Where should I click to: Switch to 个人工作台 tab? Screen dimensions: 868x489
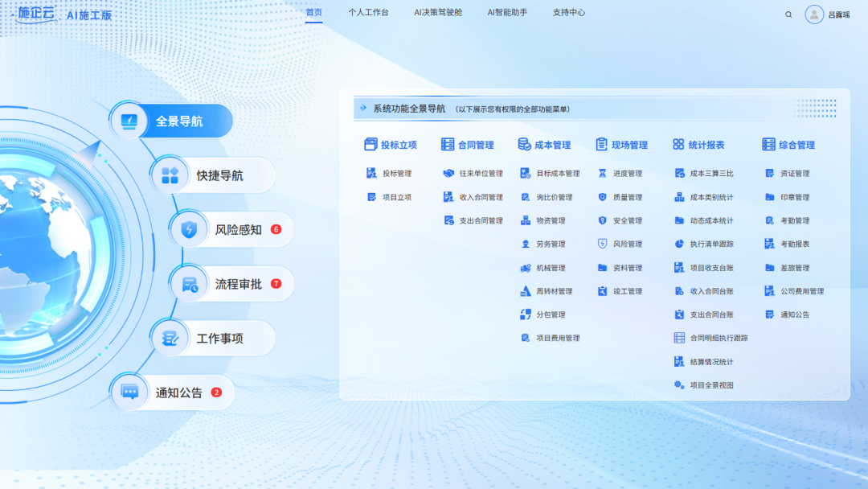(x=368, y=12)
